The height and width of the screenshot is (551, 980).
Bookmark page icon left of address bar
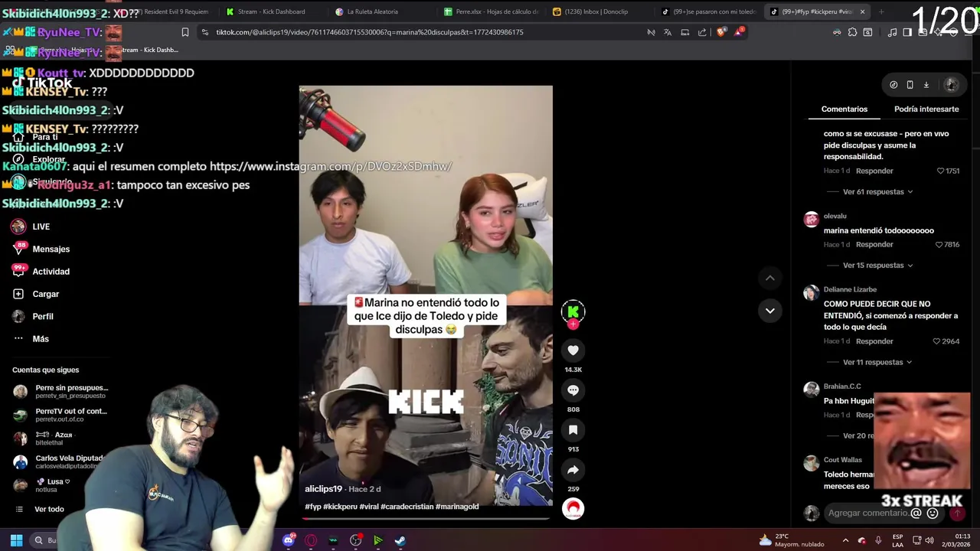pyautogui.click(x=185, y=32)
